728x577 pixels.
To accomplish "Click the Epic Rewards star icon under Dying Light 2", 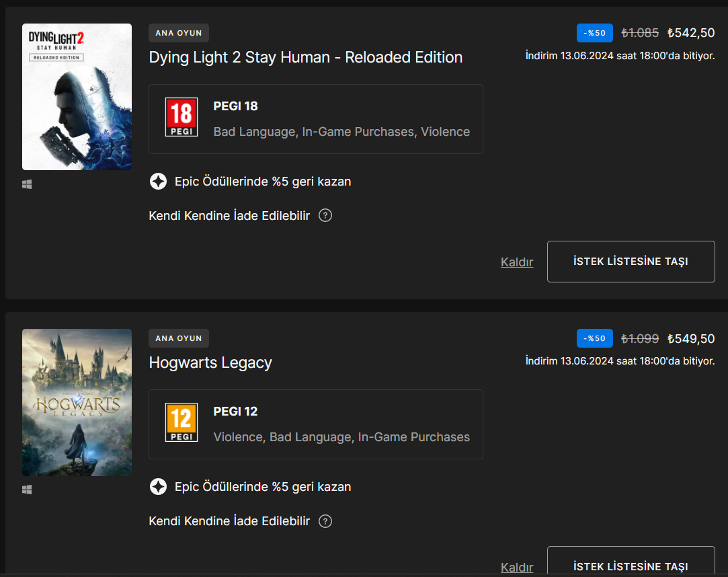I will (159, 181).
